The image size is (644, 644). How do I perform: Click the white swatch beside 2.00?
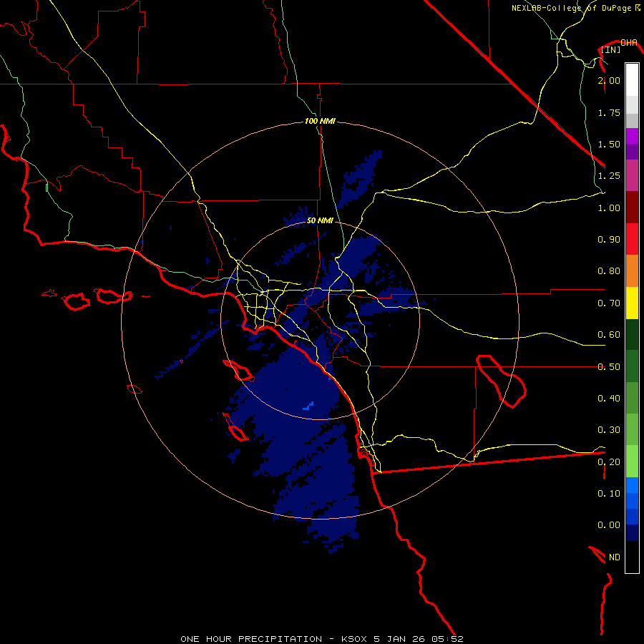pos(632,80)
